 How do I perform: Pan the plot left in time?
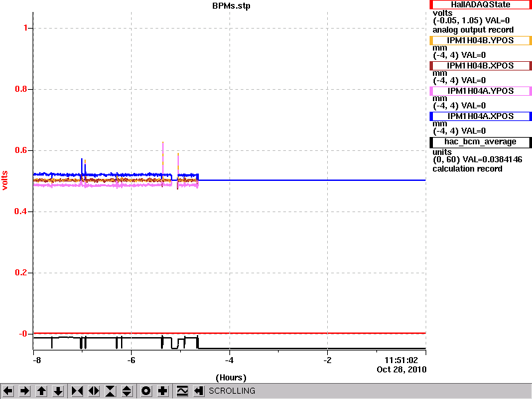click(8, 391)
